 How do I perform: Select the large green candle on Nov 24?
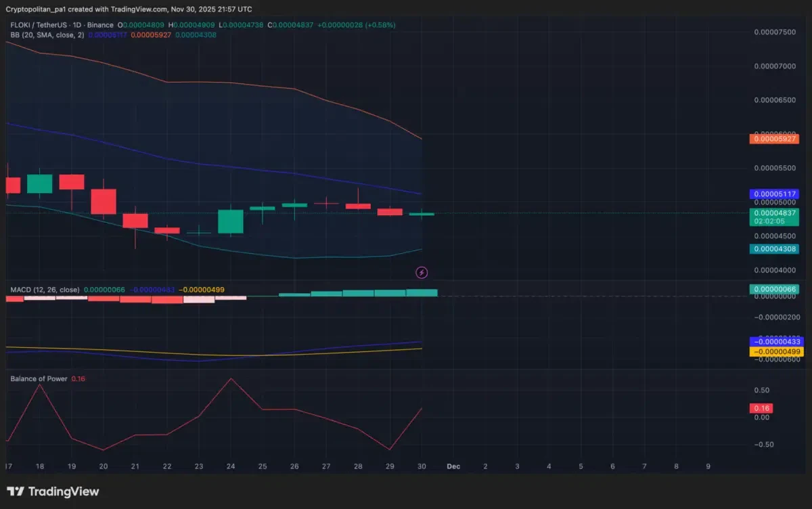pyautogui.click(x=230, y=221)
